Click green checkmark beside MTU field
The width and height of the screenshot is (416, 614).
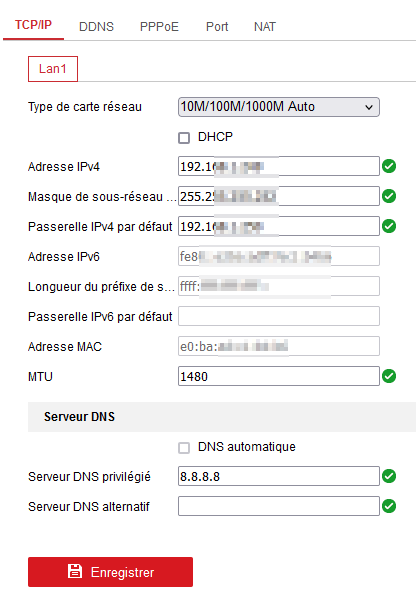(x=389, y=376)
